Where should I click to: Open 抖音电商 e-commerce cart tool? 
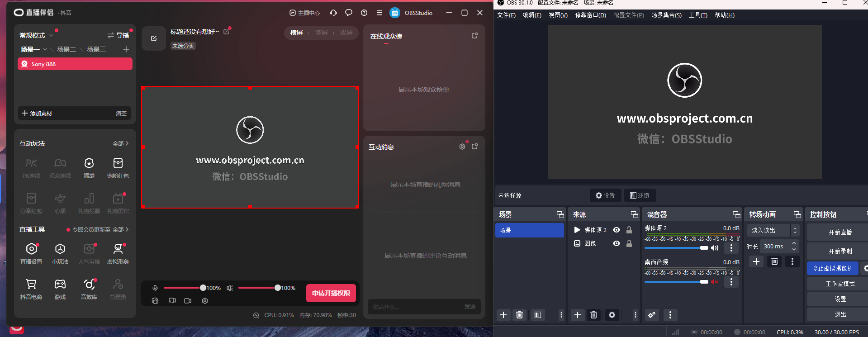tap(31, 289)
